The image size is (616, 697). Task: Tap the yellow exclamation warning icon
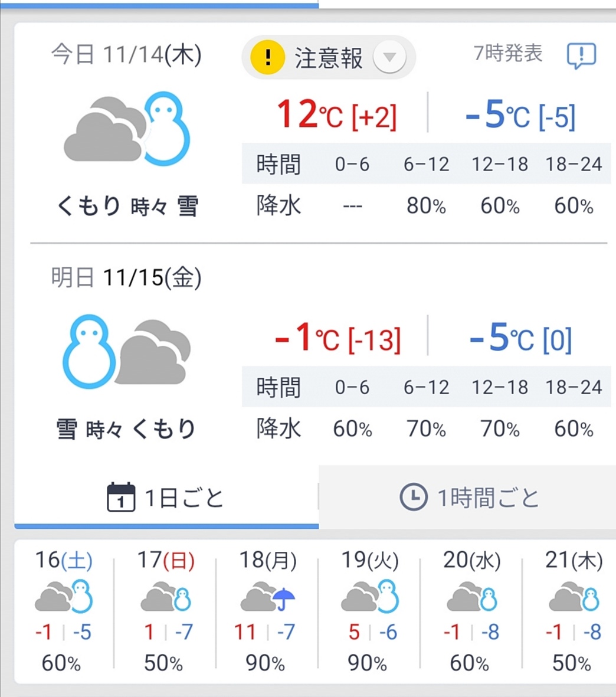(x=267, y=57)
